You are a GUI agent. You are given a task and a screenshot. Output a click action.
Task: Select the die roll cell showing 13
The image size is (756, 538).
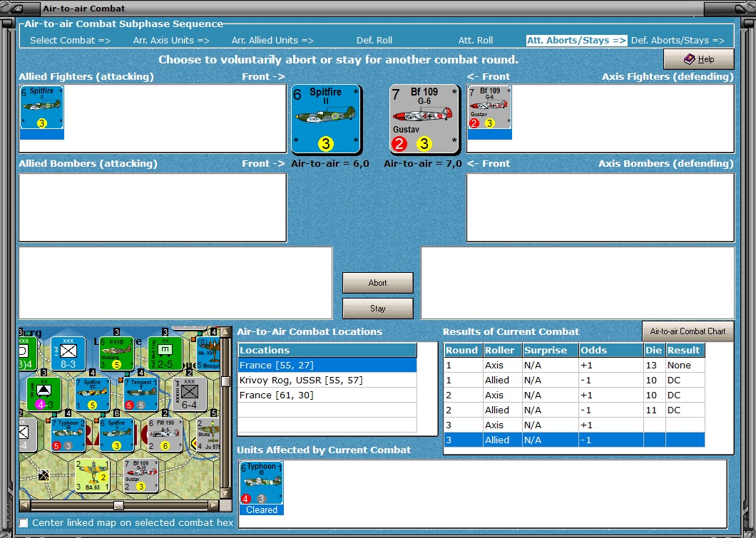click(x=654, y=365)
